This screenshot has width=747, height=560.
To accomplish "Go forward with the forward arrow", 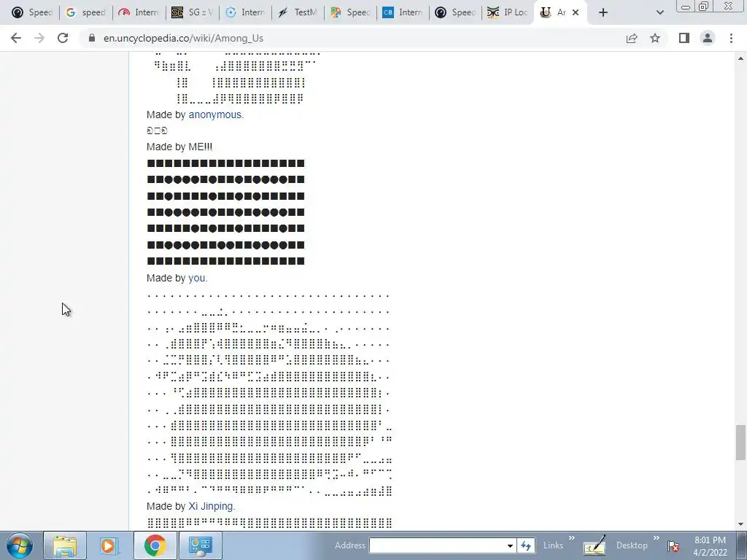I will click(x=39, y=38).
